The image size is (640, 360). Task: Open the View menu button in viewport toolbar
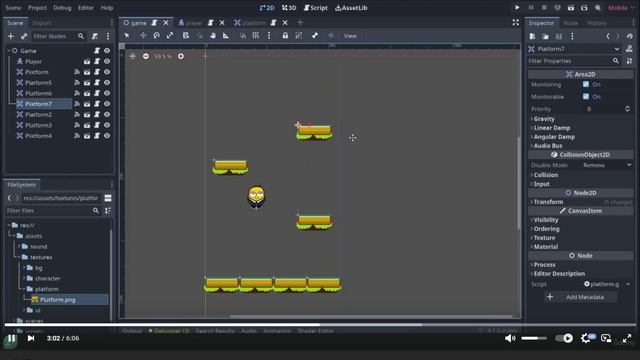[350, 36]
